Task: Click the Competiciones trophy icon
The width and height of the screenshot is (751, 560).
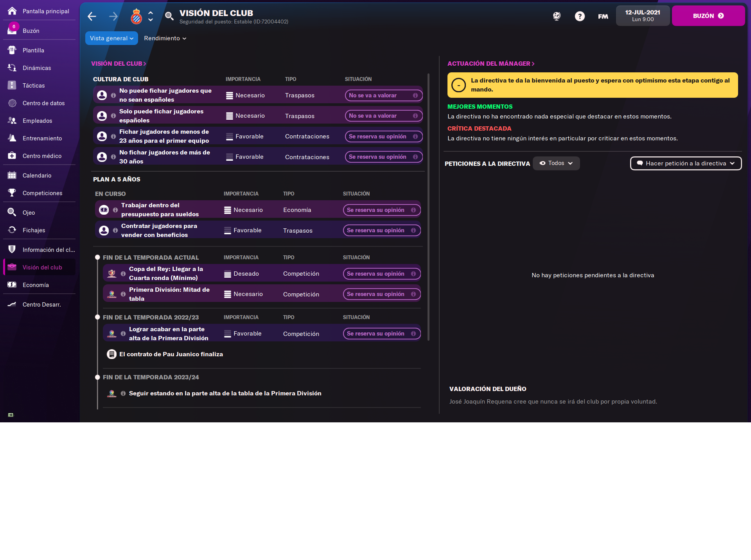Action: tap(12, 193)
